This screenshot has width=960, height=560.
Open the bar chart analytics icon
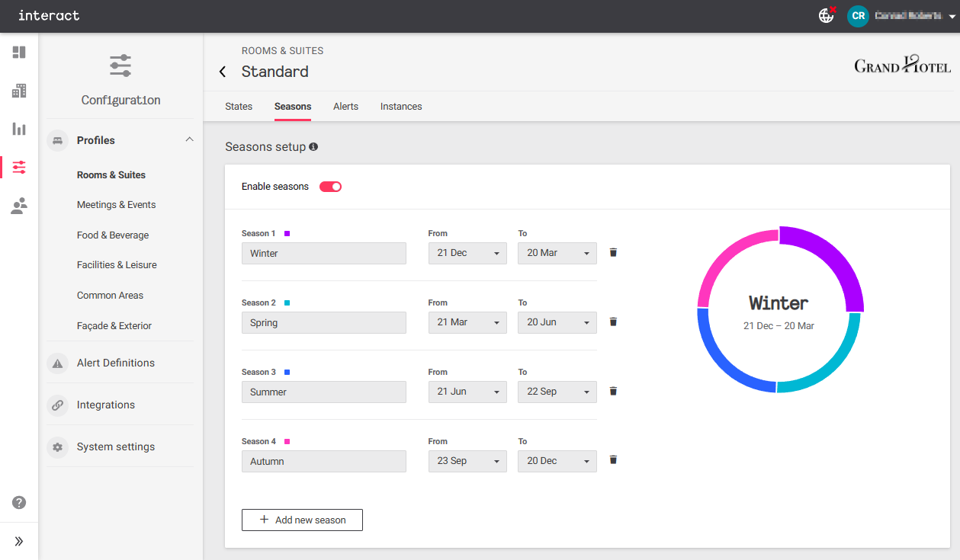tap(19, 129)
